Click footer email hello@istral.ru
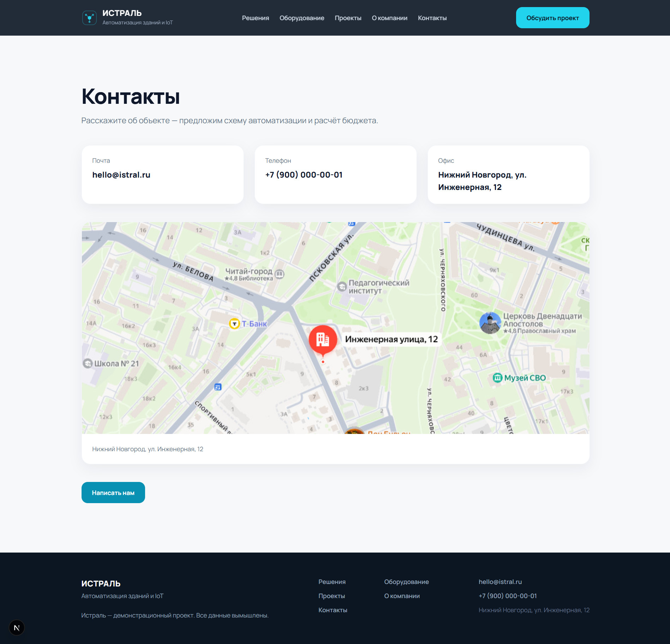This screenshot has width=670, height=644. tap(500, 582)
